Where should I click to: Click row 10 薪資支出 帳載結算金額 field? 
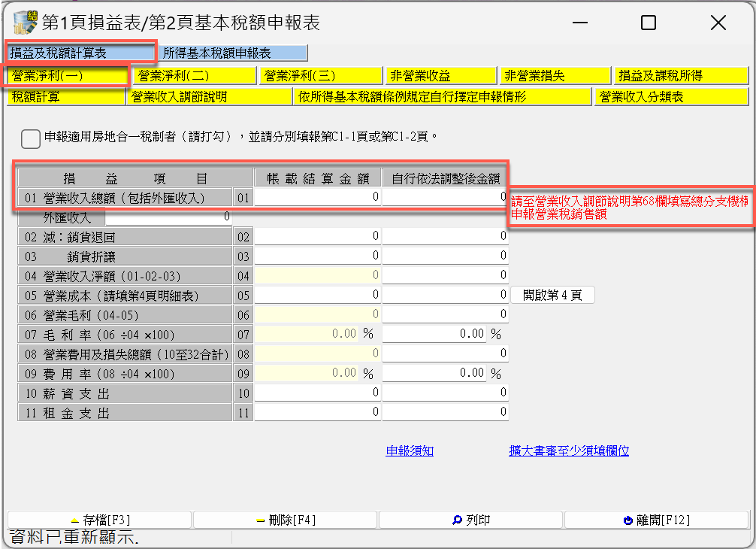pyautogui.click(x=318, y=393)
